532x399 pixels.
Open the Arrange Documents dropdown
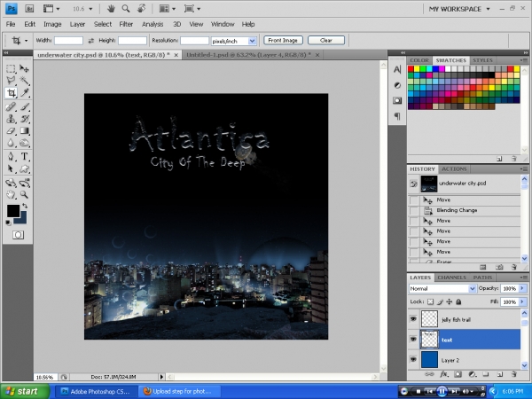click(x=168, y=9)
